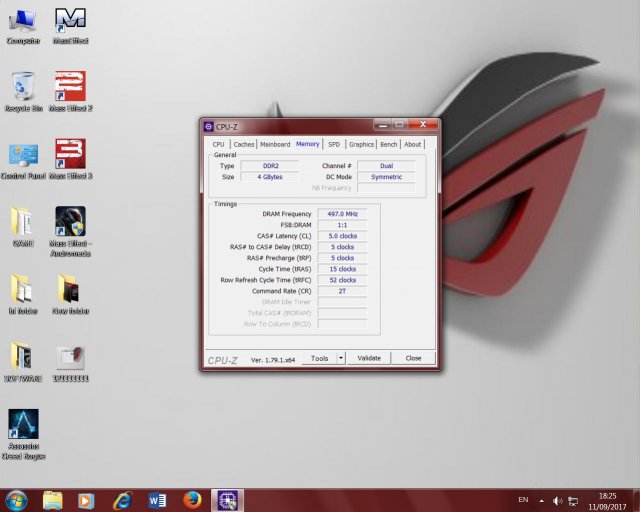
Task: Click the Validate button
Action: coord(369,358)
